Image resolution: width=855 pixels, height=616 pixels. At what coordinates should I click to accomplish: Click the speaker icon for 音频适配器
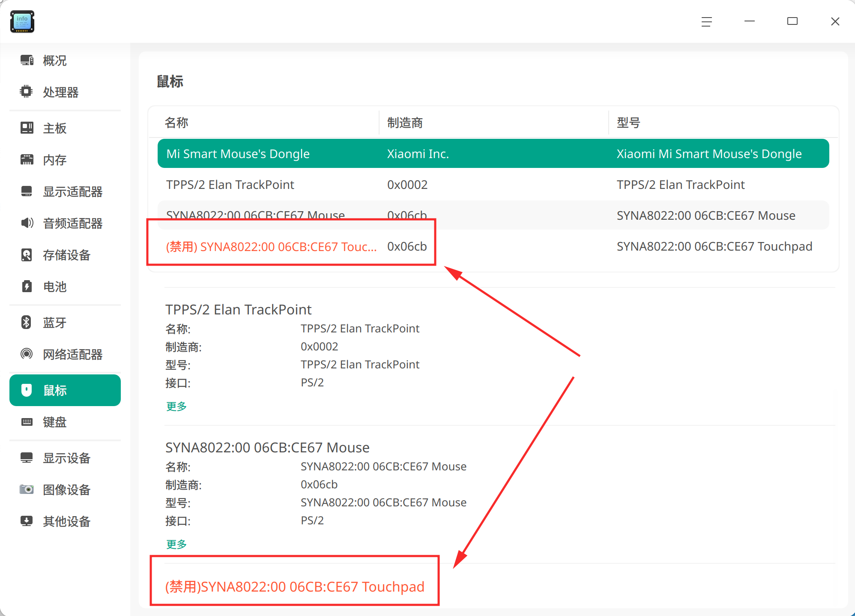click(27, 223)
